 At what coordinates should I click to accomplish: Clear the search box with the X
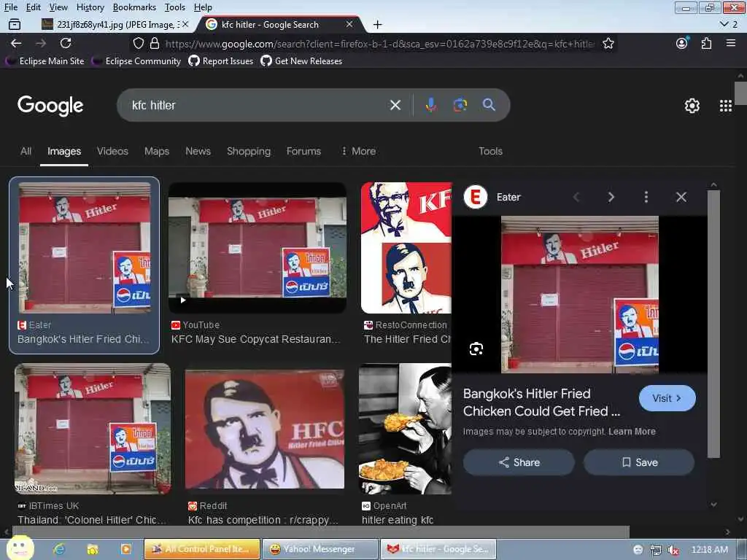[395, 105]
